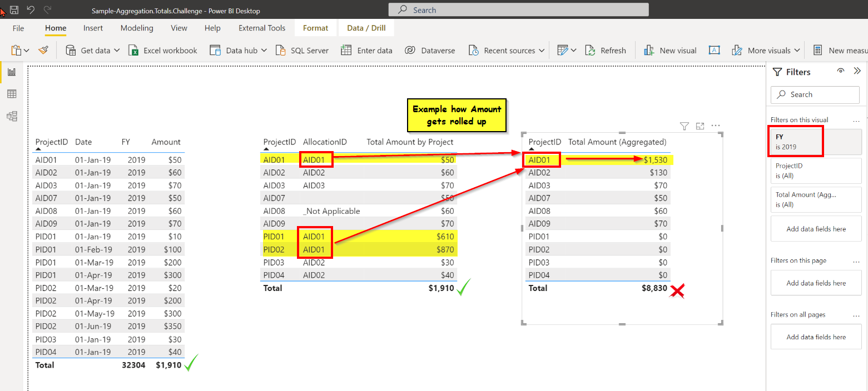This screenshot has width=868, height=391.
Task: Insert a Text box
Action: pyautogui.click(x=715, y=51)
